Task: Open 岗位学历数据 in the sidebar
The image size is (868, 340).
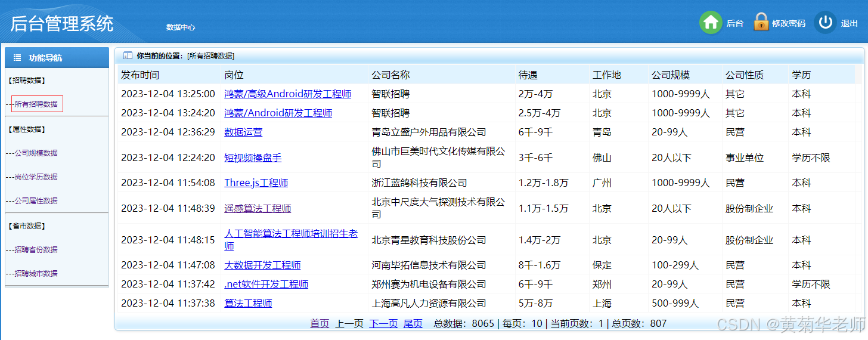Action: pos(36,177)
